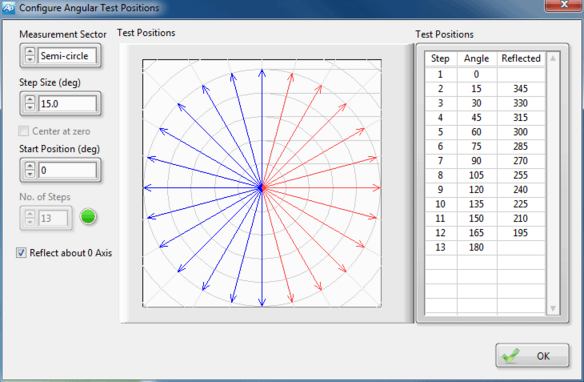Decrease Step Size with down arrow
Viewport: 584px width, 382px height.
coord(30,107)
